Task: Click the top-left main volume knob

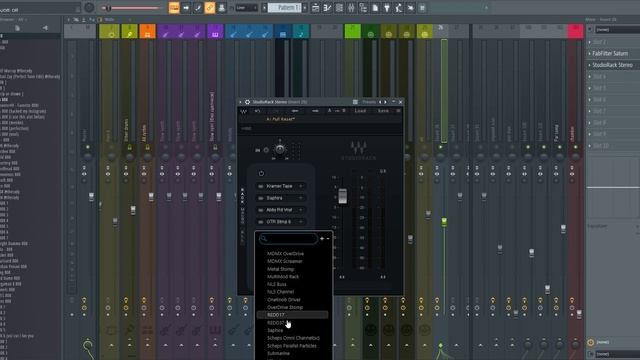Action: (x=89, y=7)
